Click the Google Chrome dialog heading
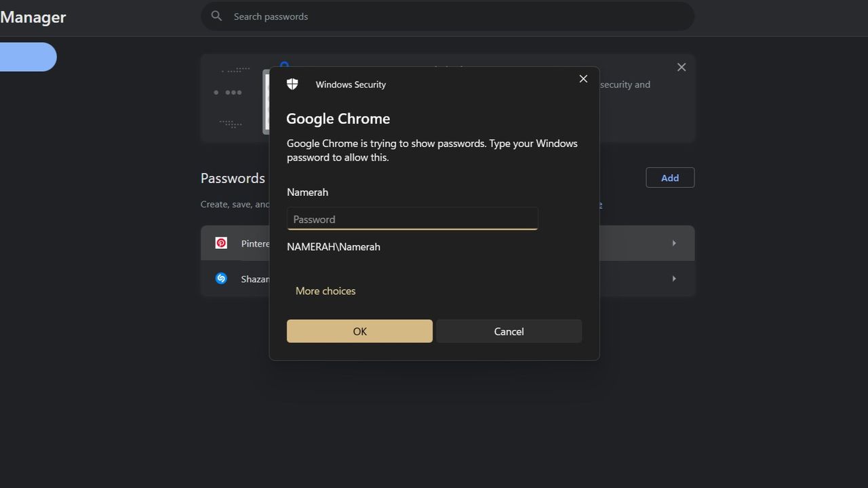The image size is (868, 488). (x=338, y=119)
